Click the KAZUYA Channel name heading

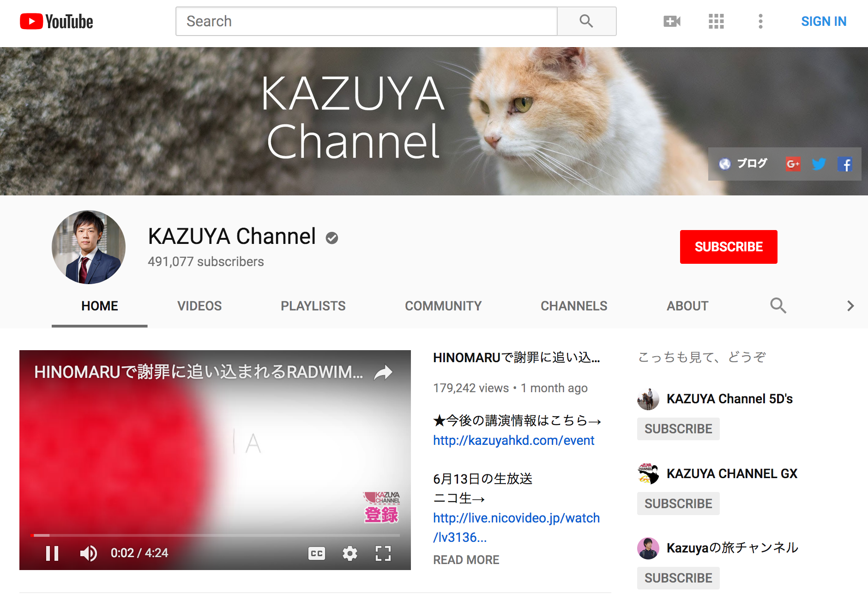pyautogui.click(x=232, y=236)
